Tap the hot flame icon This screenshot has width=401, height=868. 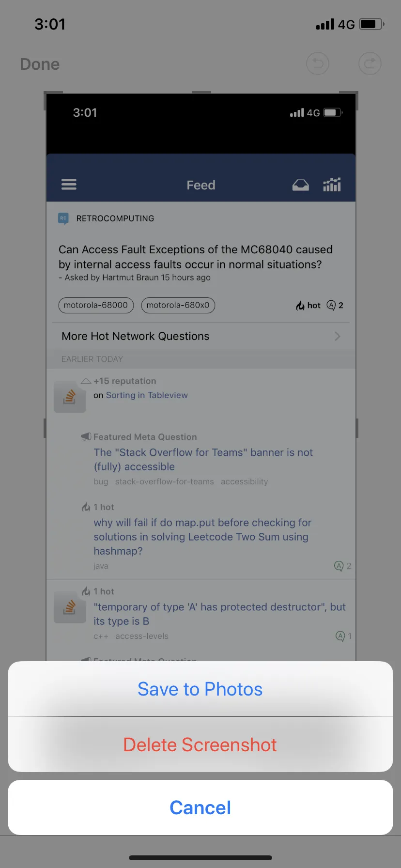point(300,305)
